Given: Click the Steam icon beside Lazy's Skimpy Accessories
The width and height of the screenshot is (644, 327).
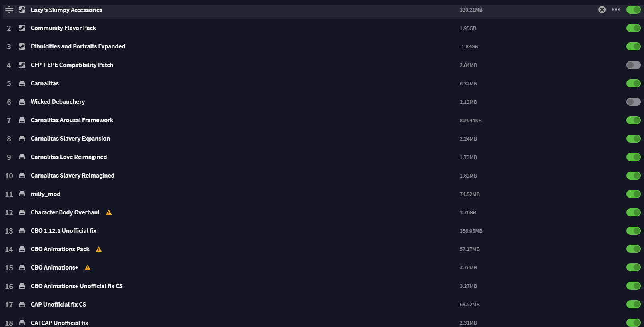Looking at the screenshot, I should (x=22, y=10).
